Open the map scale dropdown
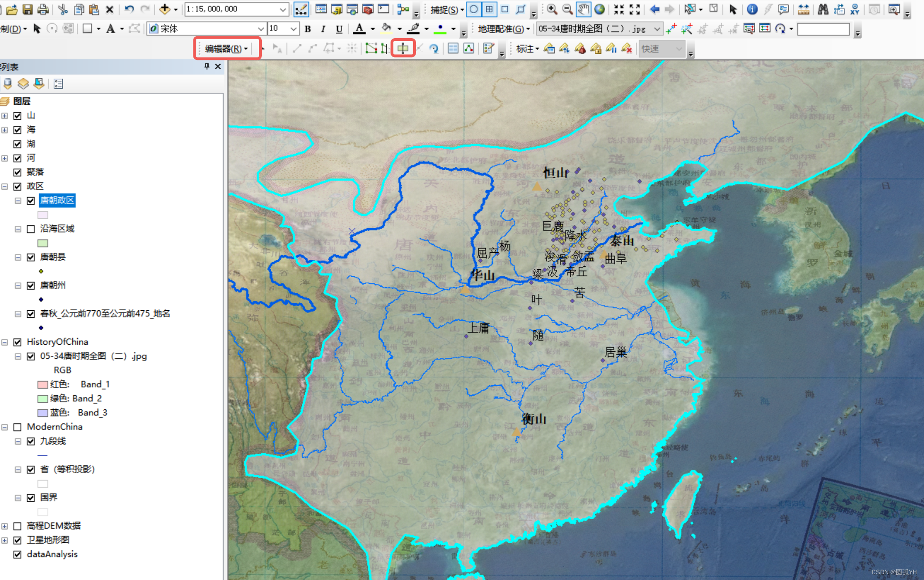The height and width of the screenshot is (580, 924). [x=282, y=9]
